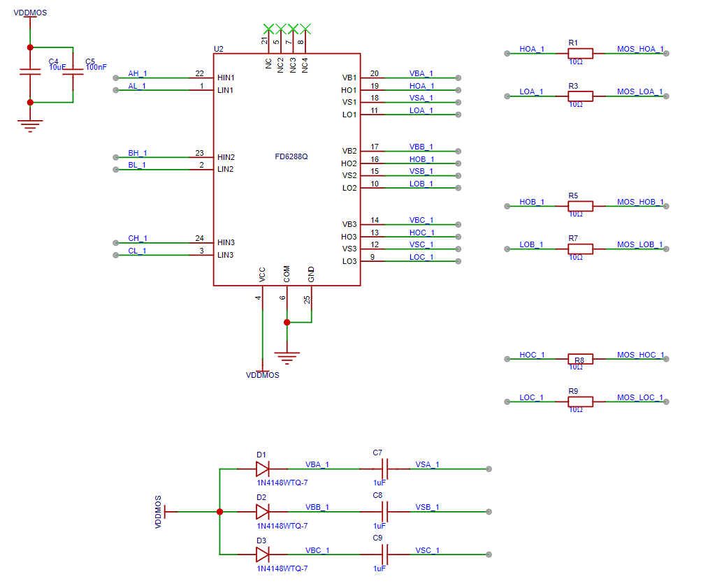Click VBC_1 label right of D3

(317, 550)
